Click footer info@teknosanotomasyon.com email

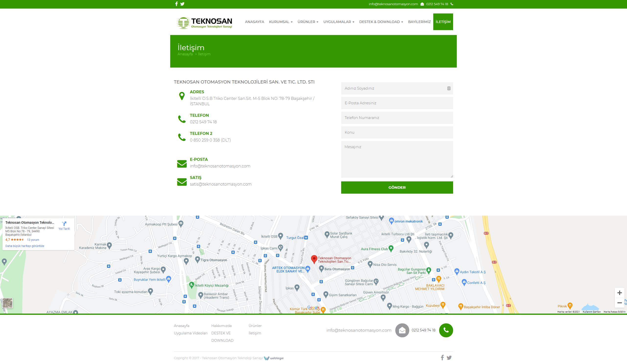[x=359, y=330]
